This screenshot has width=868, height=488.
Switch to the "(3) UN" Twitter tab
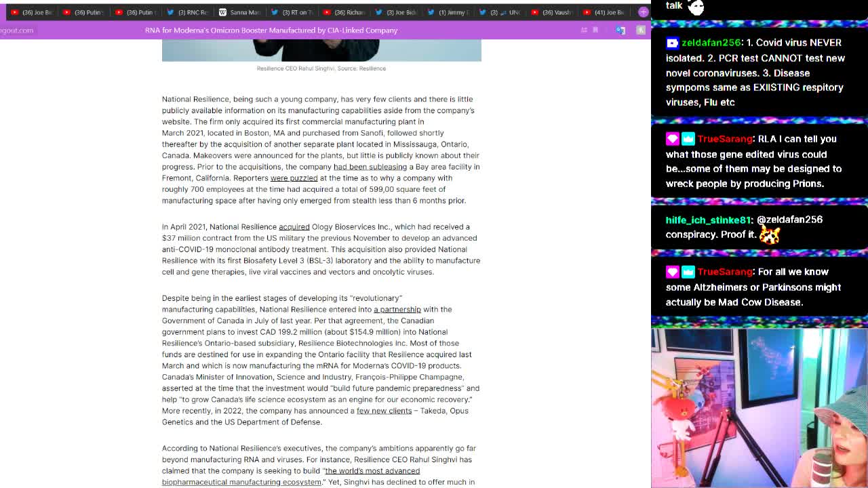[x=501, y=12]
